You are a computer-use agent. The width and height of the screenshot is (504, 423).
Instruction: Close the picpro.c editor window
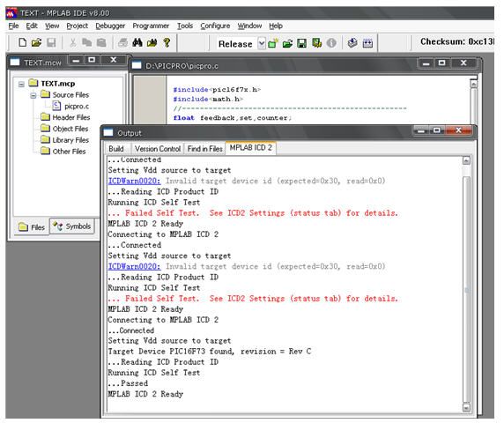tap(463, 63)
